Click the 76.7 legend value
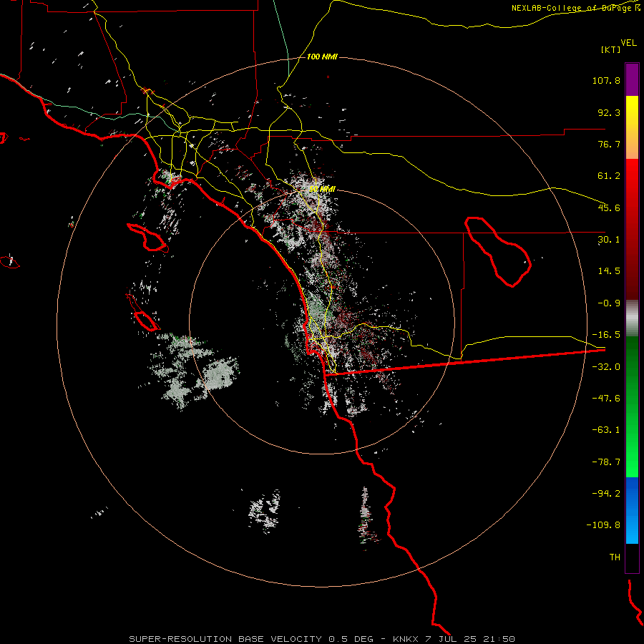This screenshot has height=644, width=644. [609, 144]
